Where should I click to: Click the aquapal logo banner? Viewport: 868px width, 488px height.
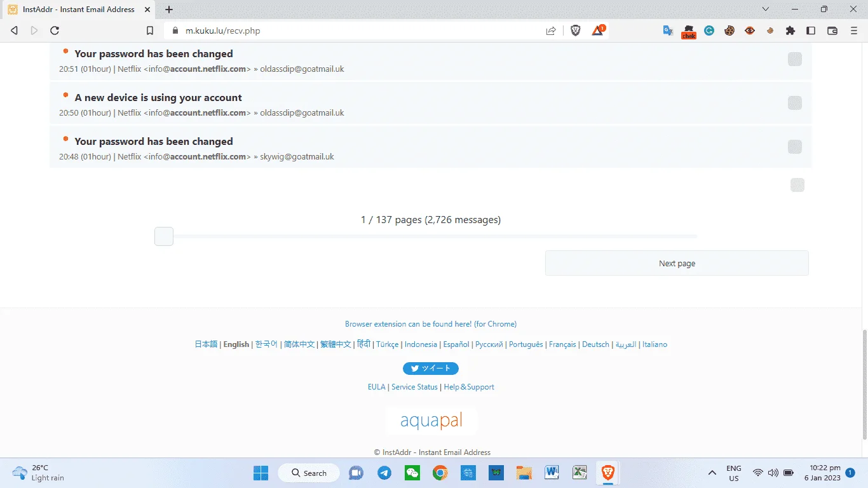(431, 421)
